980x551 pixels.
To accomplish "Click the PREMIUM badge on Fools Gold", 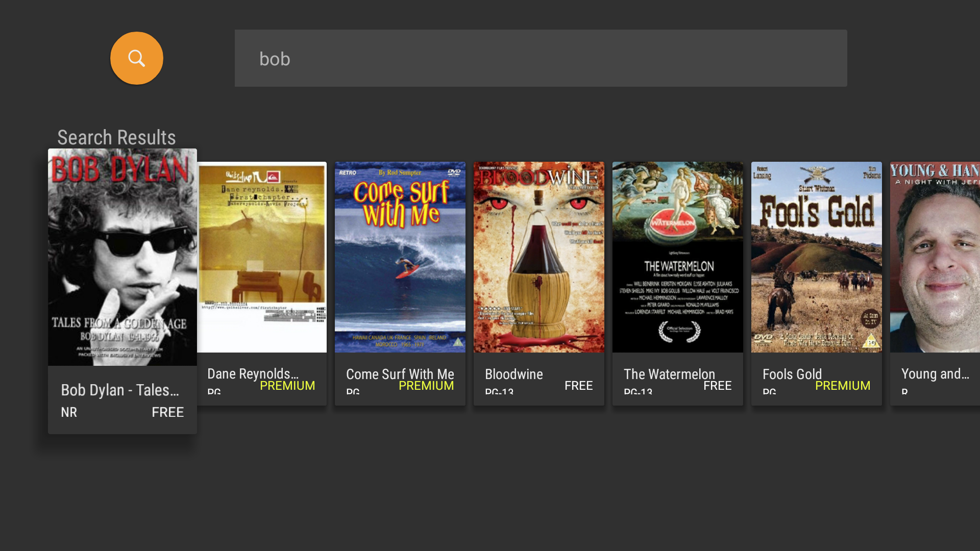I will [x=842, y=385].
